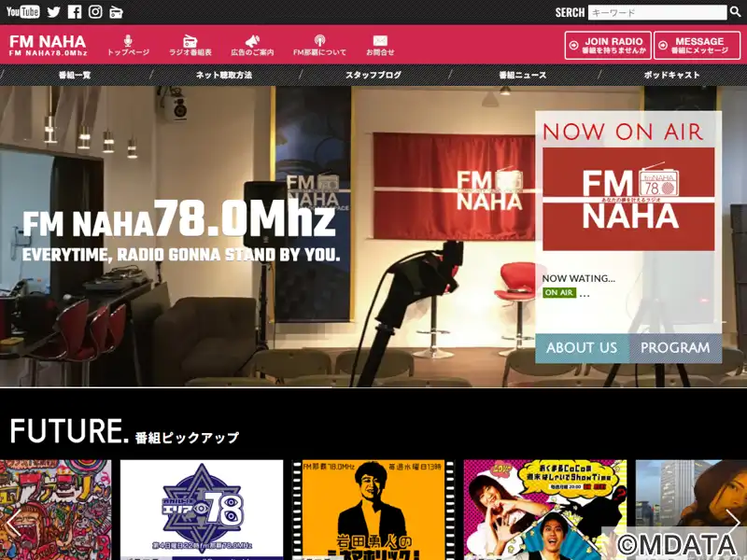747x560 pixels.
Task: Click the next carousel arrow
Action: click(x=733, y=523)
